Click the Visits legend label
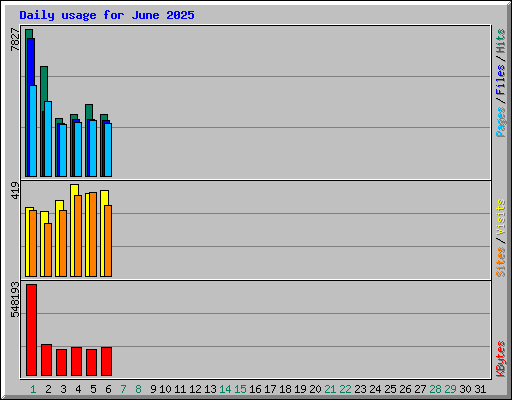This screenshot has width=512, height=400. (501, 217)
